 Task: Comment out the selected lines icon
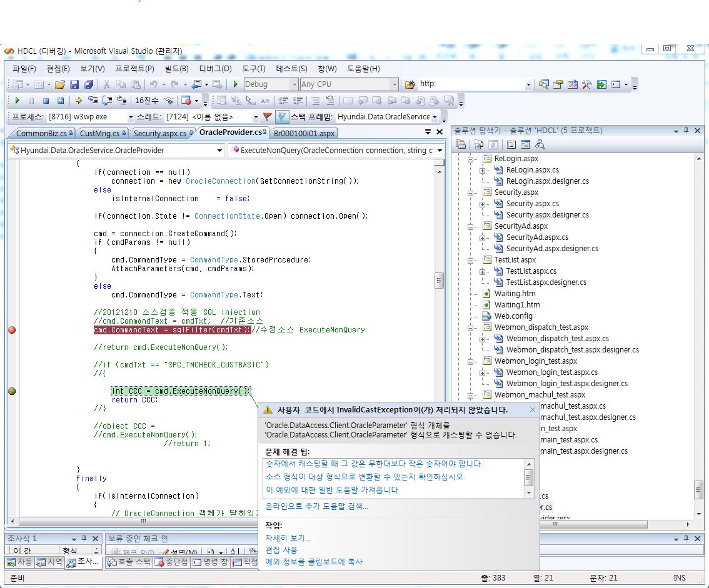[316, 101]
